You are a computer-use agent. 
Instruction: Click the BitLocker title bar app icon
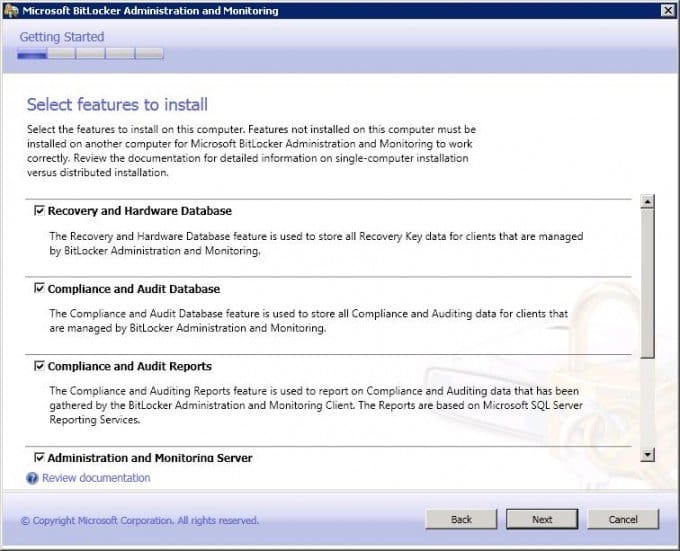coord(11,10)
